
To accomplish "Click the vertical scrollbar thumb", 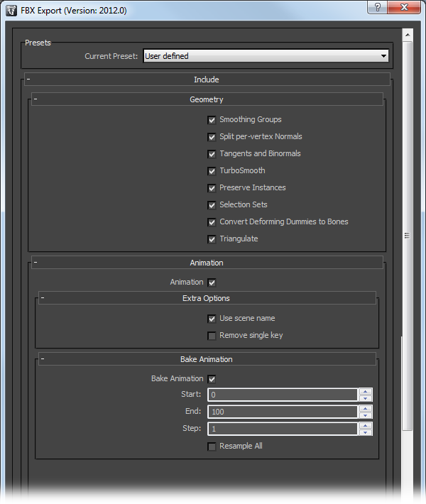I will click(408, 236).
